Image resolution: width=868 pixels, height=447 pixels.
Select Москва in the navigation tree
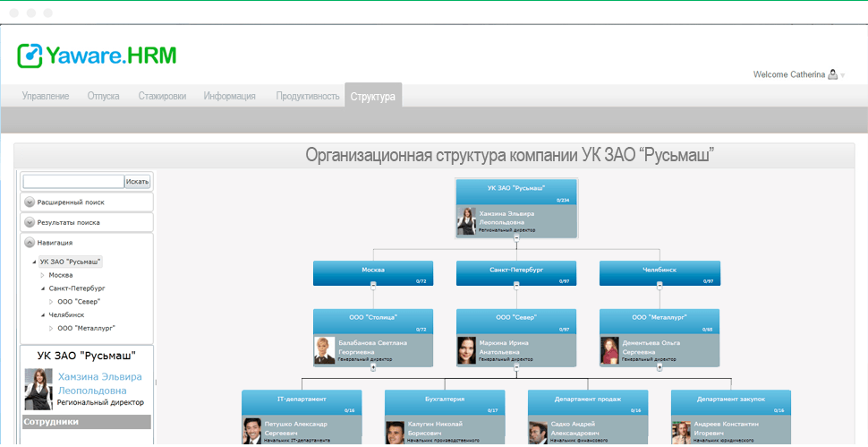[60, 275]
